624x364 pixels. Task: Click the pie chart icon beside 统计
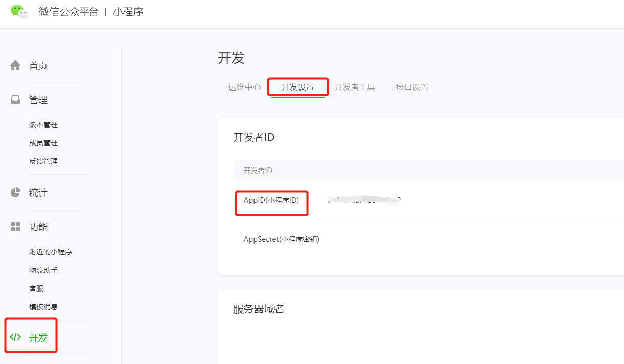(x=15, y=192)
